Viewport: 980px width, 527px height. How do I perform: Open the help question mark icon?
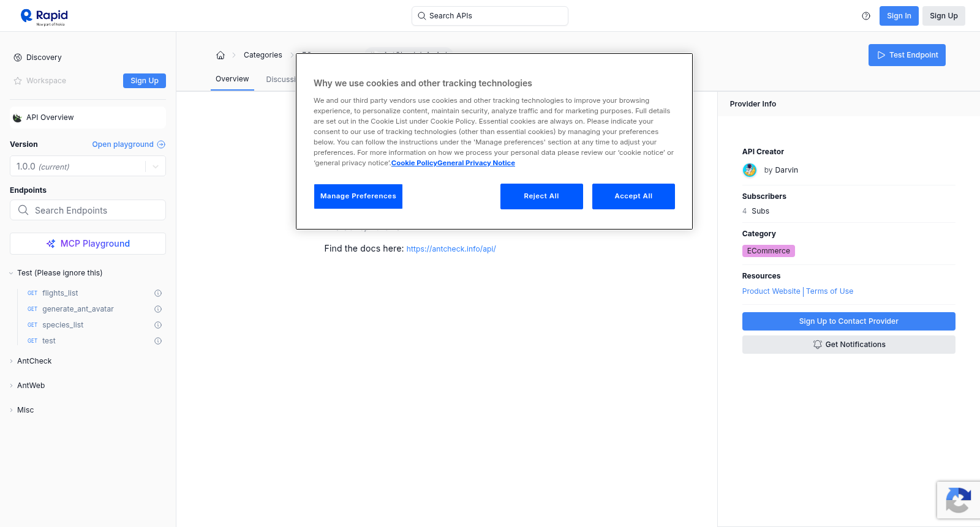pos(866,16)
